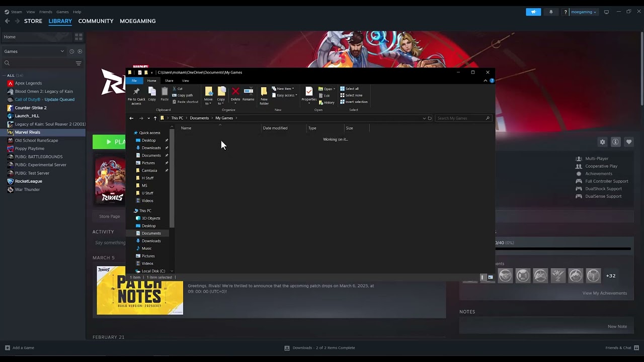644x362 pixels.
Task: Click Select none in the ribbon
Action: tap(351, 95)
